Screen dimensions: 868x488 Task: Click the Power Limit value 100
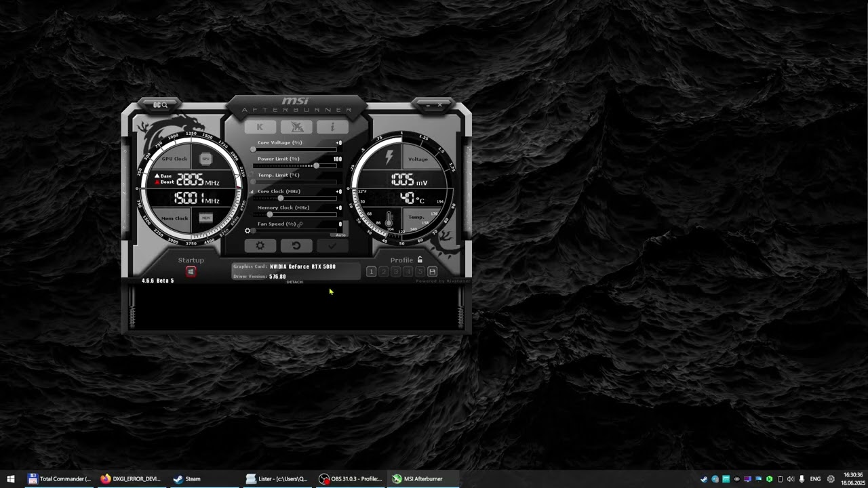338,159
